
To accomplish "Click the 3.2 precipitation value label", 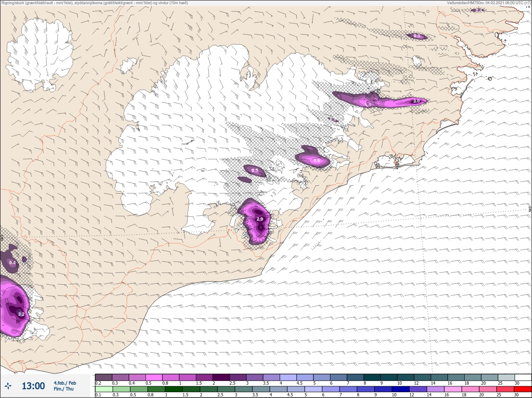I will tap(21, 314).
